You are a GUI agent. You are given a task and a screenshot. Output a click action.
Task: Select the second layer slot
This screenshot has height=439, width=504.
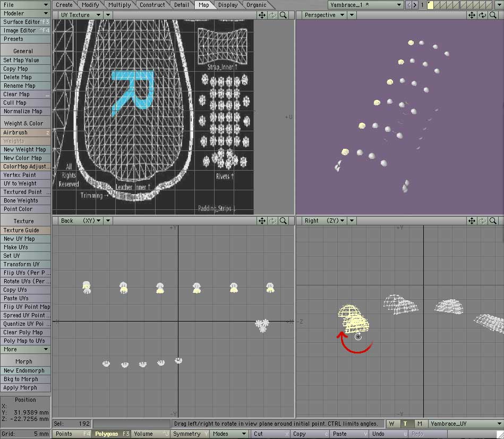point(437,5)
